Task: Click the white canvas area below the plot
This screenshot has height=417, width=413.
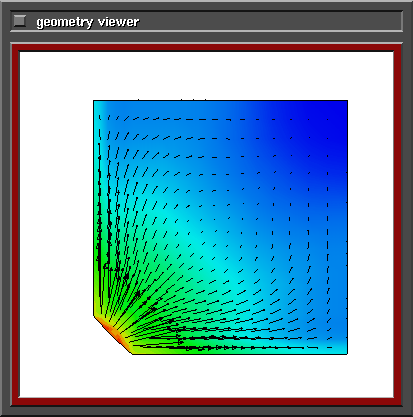Action: (x=207, y=376)
